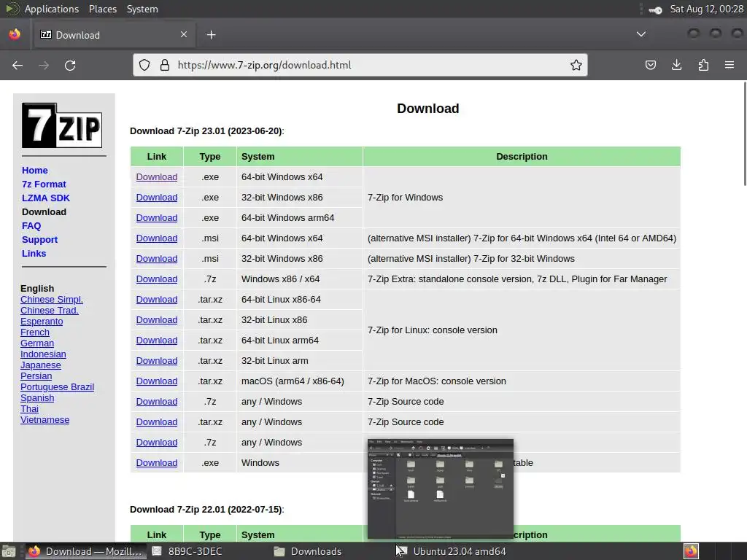Click the clock showing Sat Aug 12
Image resolution: width=747 pixels, height=560 pixels.
tap(706, 9)
